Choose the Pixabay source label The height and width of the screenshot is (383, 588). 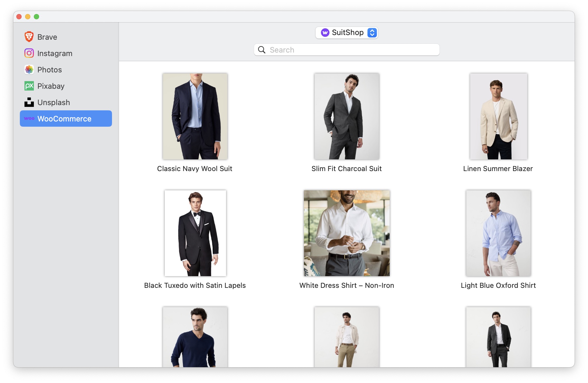point(51,86)
